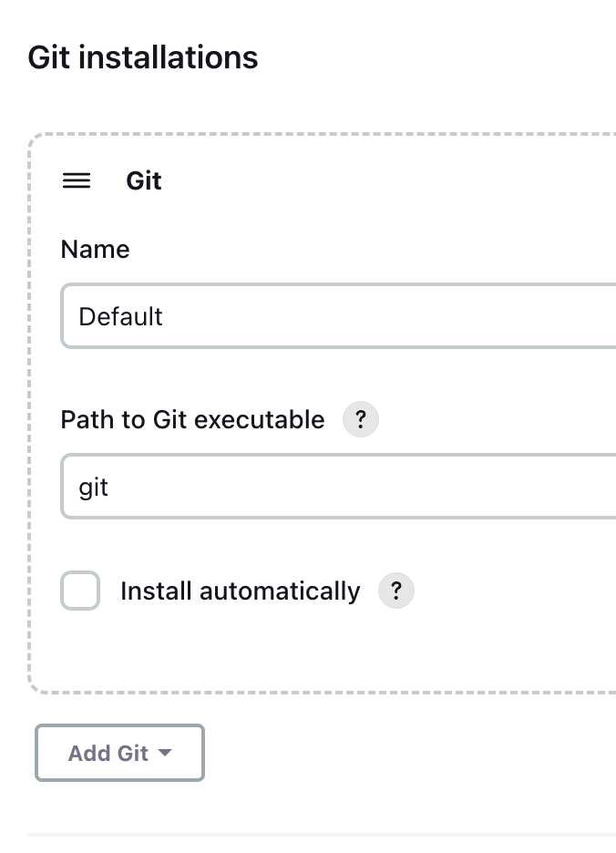Click blank area below Install automatically checkbox
The image size is (616, 853).
coord(273,652)
